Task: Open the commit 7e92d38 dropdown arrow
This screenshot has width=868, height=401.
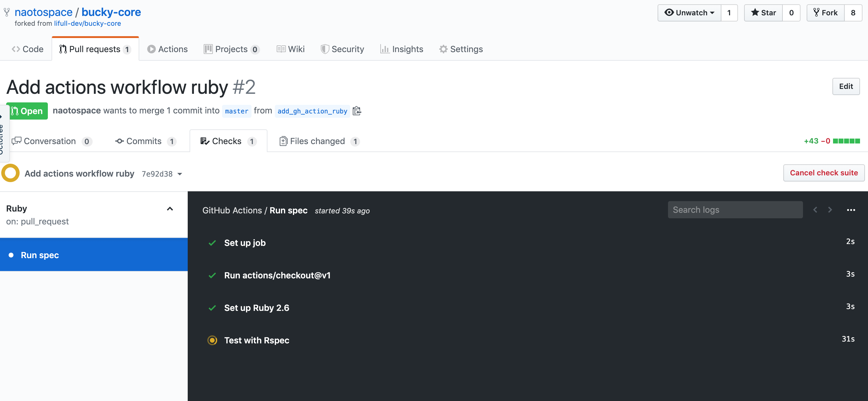Action: [x=180, y=174]
